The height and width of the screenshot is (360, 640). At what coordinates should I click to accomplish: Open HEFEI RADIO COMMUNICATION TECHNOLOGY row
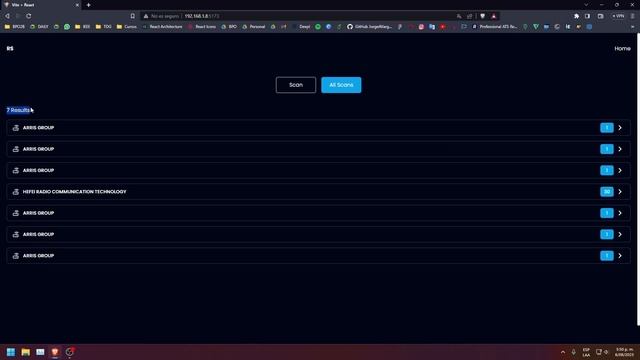318,192
